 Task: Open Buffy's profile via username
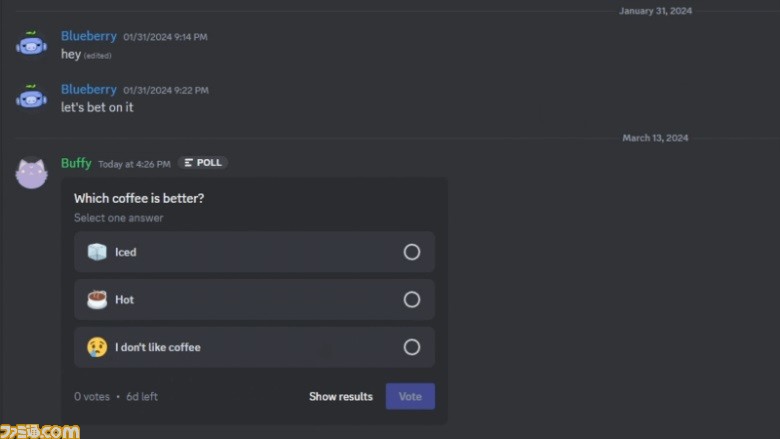pos(76,163)
